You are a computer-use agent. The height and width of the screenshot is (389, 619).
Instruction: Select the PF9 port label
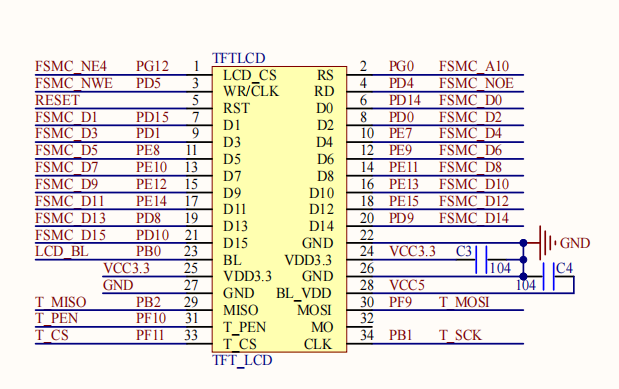click(400, 302)
